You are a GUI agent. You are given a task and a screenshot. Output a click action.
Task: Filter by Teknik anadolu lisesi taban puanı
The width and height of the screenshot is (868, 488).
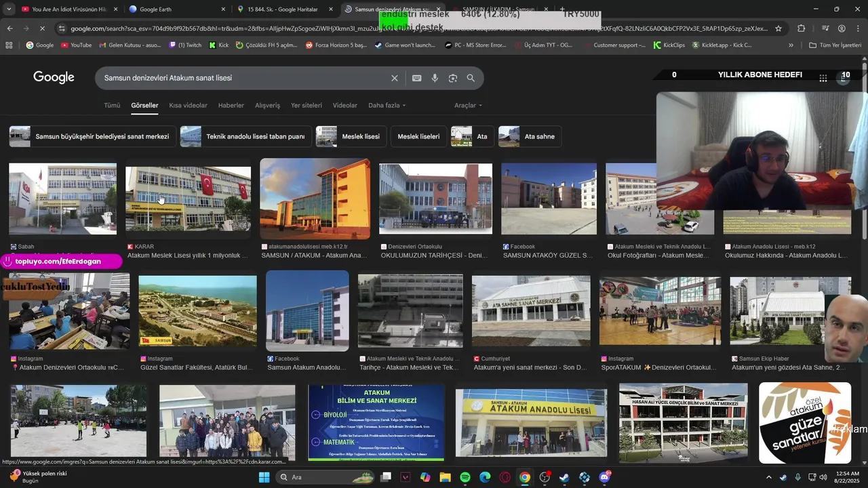[x=245, y=136]
